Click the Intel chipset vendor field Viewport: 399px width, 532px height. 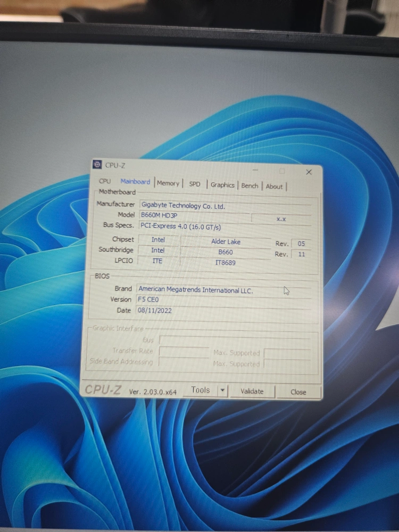pos(158,239)
